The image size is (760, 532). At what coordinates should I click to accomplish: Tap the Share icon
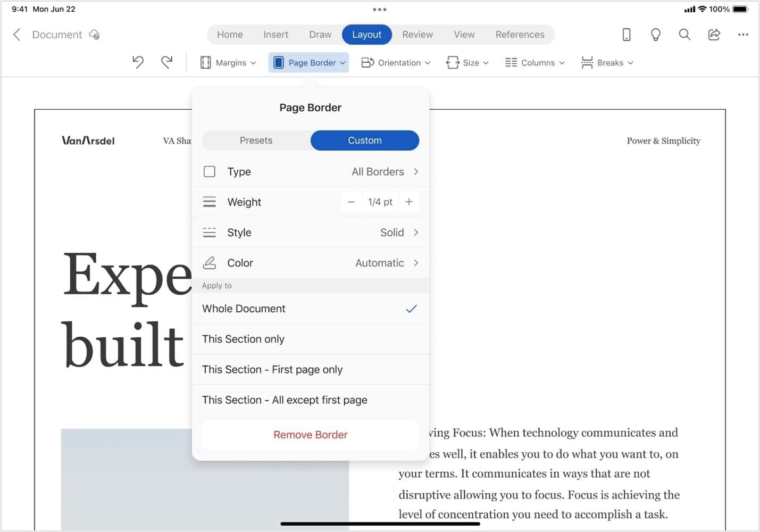tap(714, 35)
